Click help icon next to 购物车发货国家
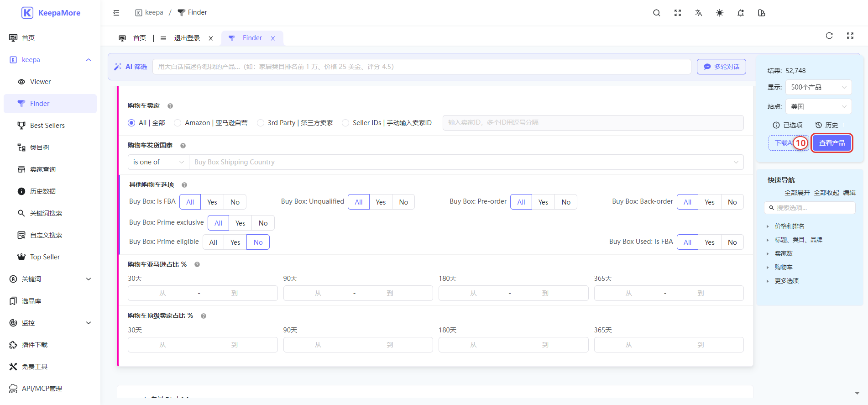The width and height of the screenshot is (868, 405). coord(183,146)
